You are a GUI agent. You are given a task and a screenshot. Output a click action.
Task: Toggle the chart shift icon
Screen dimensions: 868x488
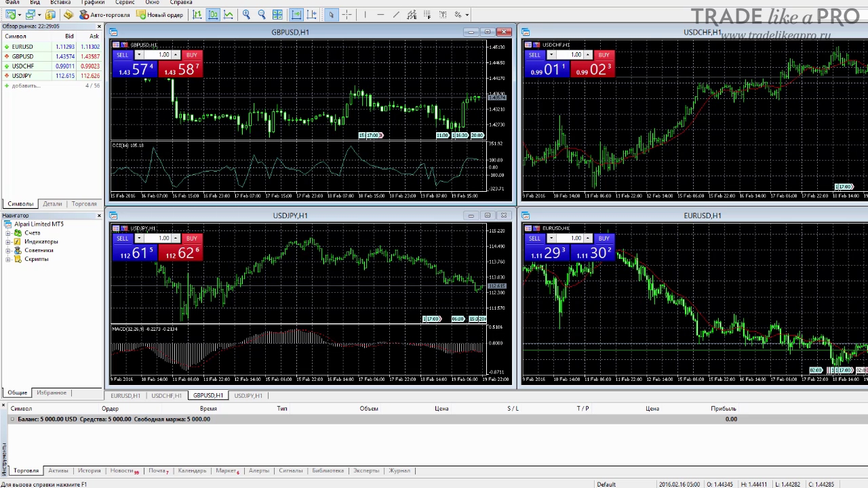pos(312,14)
